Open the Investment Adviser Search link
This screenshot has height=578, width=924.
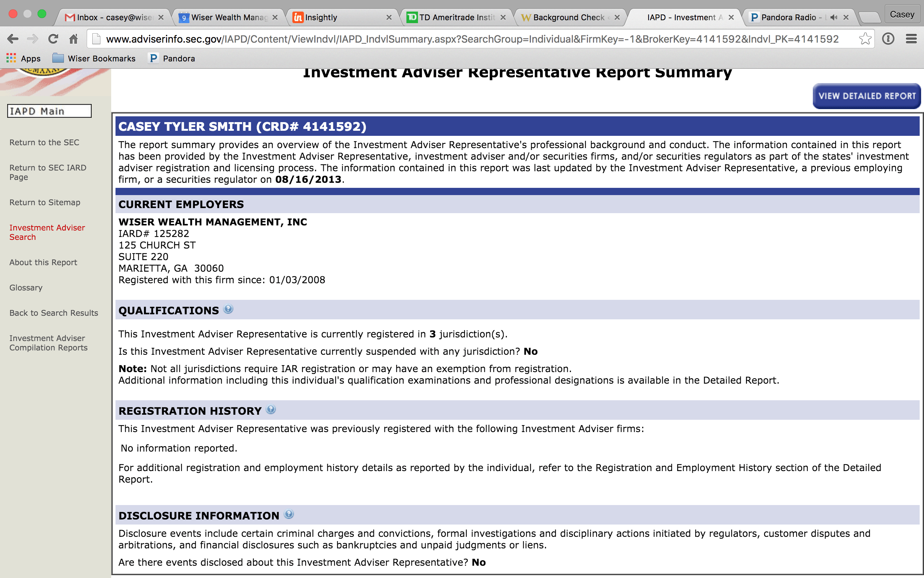pyautogui.click(x=47, y=232)
